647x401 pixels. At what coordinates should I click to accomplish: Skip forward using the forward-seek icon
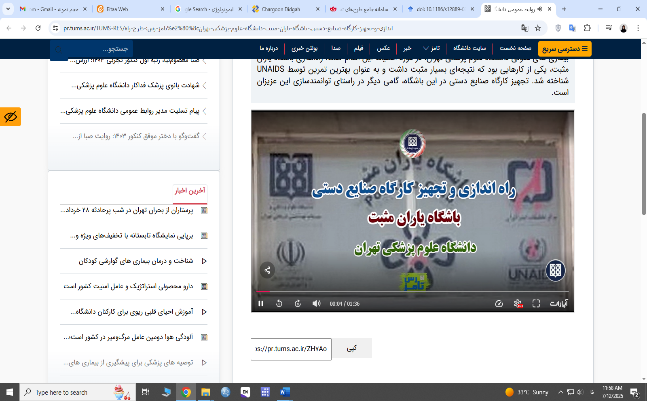tap(298, 304)
